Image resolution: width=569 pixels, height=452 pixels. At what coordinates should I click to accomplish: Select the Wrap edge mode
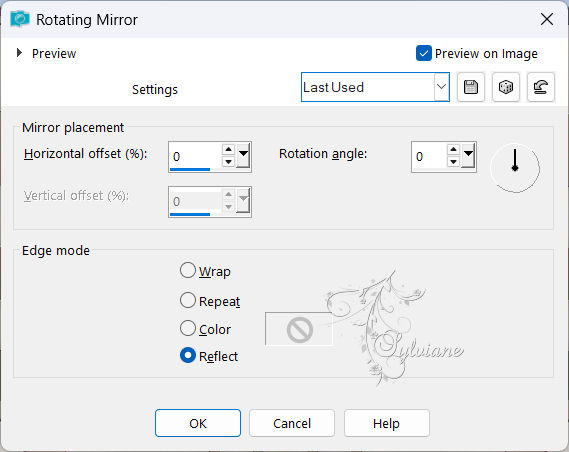(x=188, y=271)
